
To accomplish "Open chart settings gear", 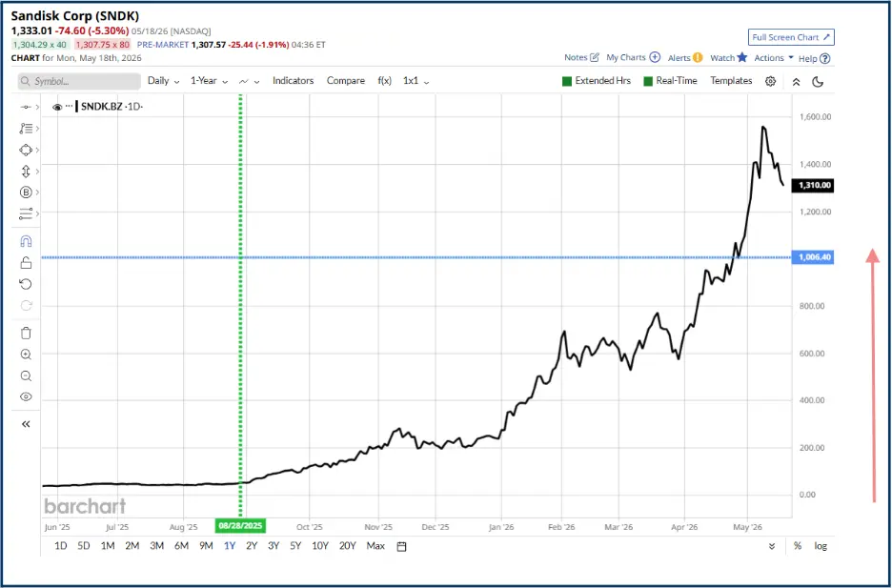I will [770, 81].
